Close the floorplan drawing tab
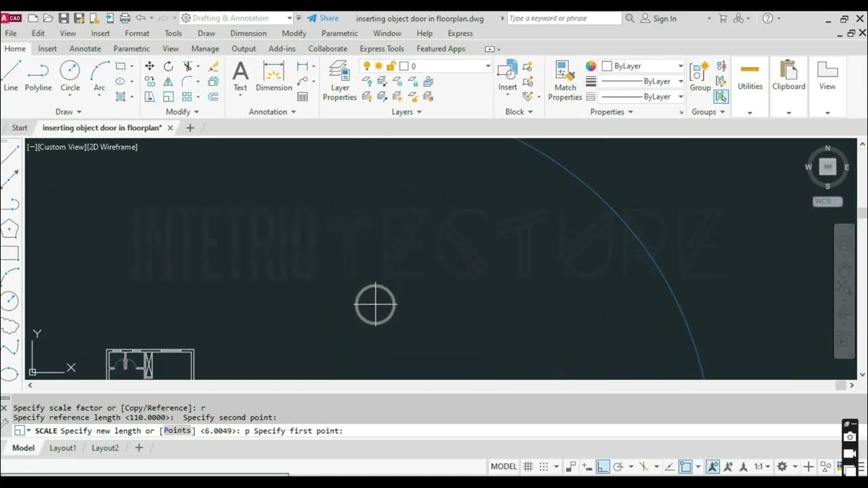 [170, 127]
